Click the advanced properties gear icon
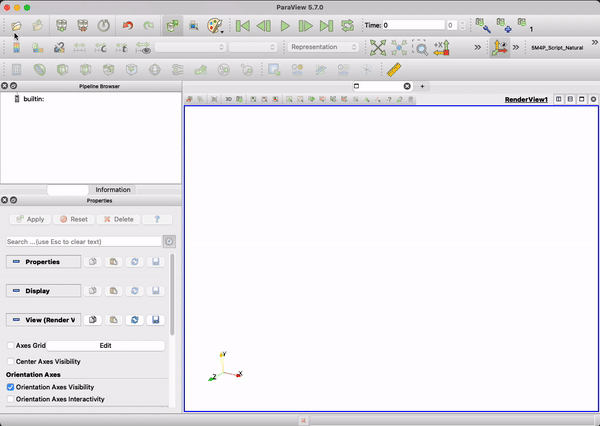 pos(169,241)
